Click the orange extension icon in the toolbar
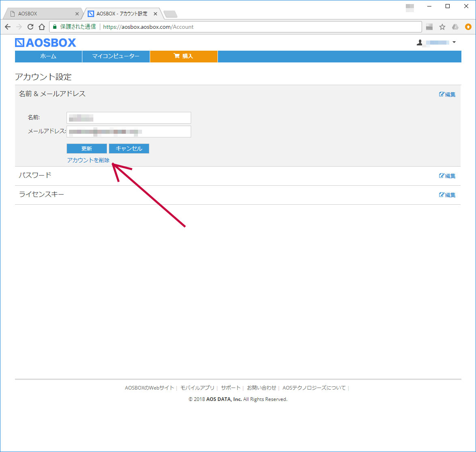 (468, 27)
